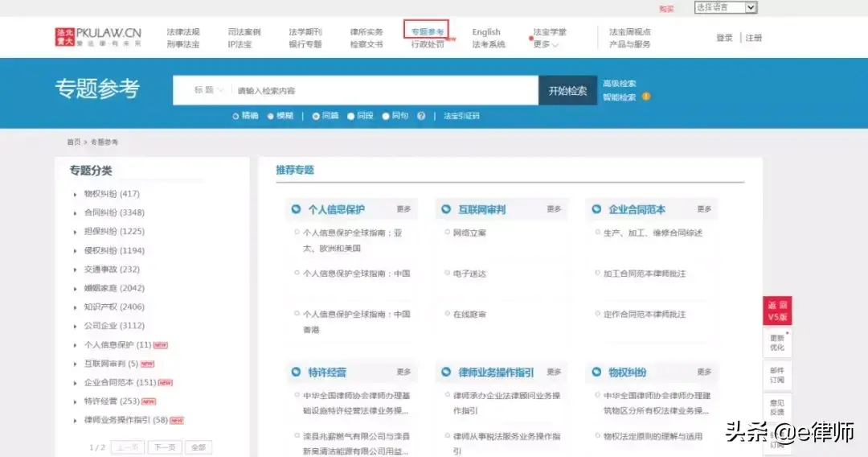Open the 司法案例 nav menu
The image size is (868, 457).
click(x=244, y=32)
